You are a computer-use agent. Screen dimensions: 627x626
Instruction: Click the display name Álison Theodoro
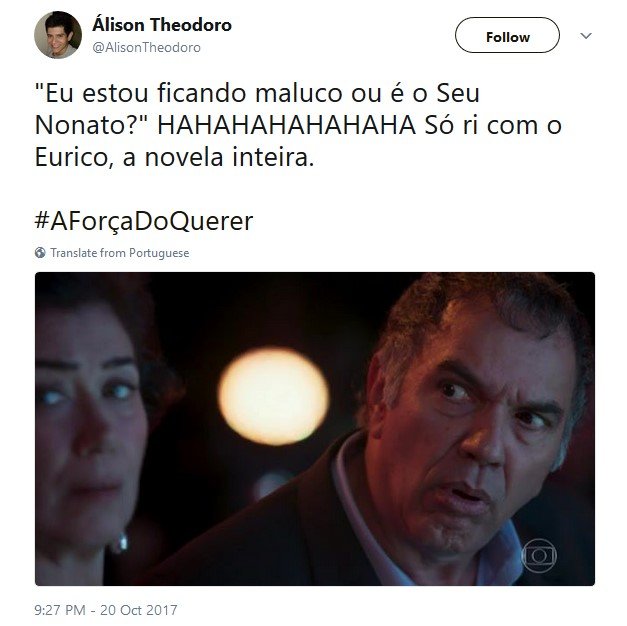point(162,25)
